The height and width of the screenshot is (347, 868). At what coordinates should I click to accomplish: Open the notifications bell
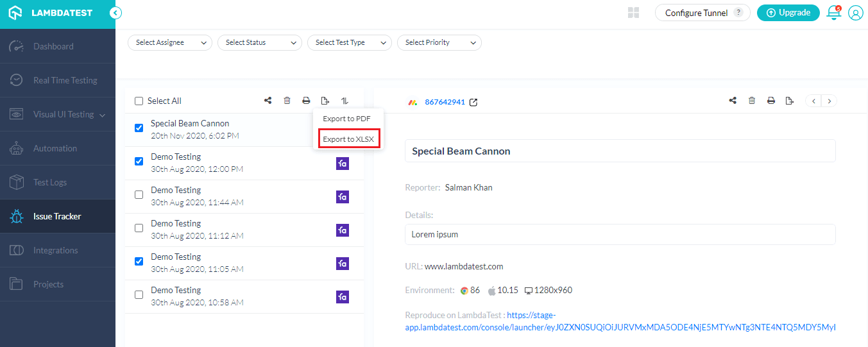tap(834, 12)
